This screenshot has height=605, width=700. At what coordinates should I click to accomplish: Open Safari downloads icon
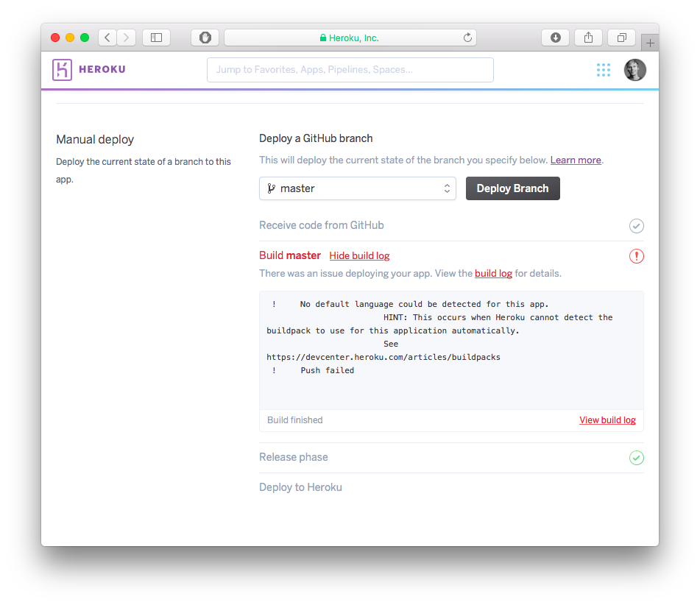pos(555,38)
